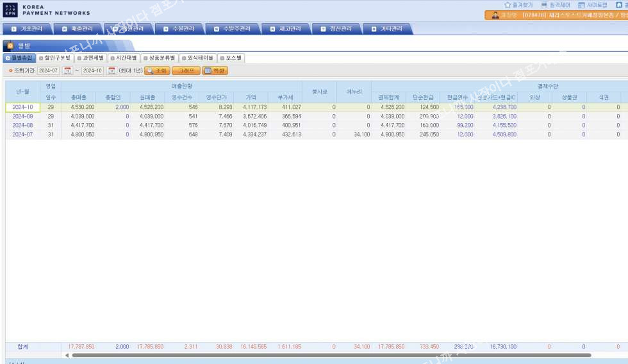Expand the 정산관리 menu
Viewport: 628px width, 364px height.
click(x=336, y=29)
